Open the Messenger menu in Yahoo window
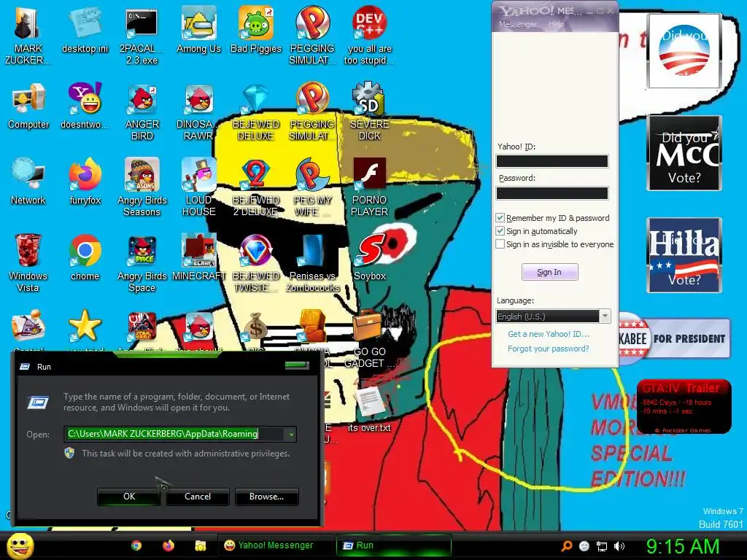Image resolution: width=747 pixels, height=560 pixels. pos(517,24)
